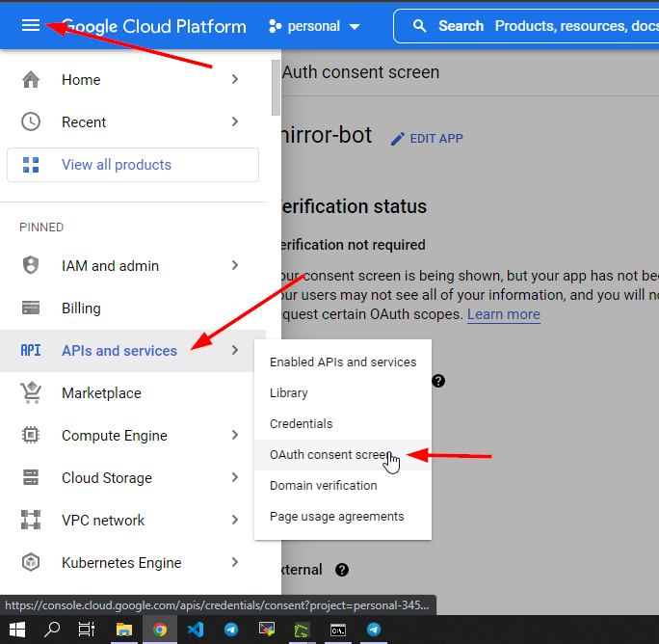Open Marketplace
Image resolution: width=659 pixels, height=644 pixels.
point(133,393)
